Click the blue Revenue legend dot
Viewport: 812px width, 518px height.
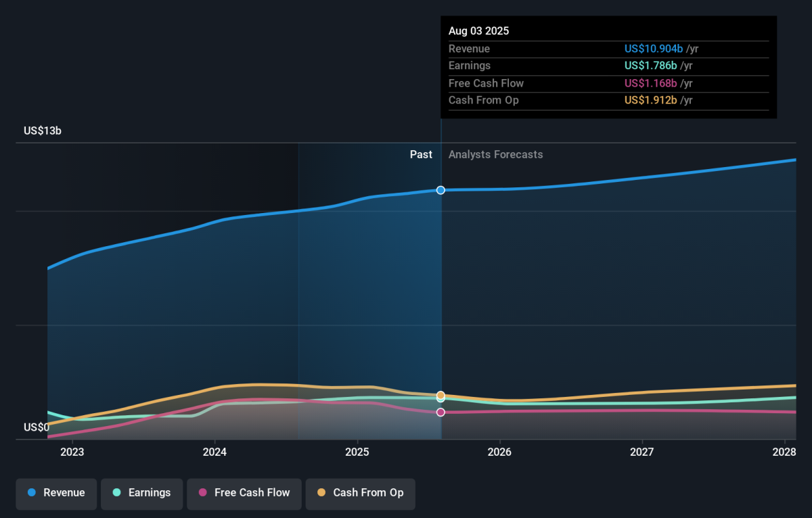click(x=32, y=492)
